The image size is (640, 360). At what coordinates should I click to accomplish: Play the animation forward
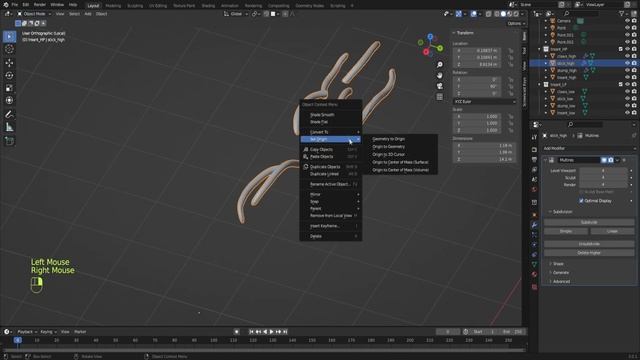272,332
